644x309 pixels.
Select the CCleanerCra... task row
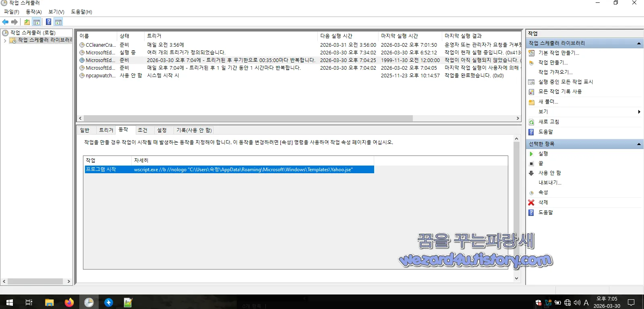299,45
